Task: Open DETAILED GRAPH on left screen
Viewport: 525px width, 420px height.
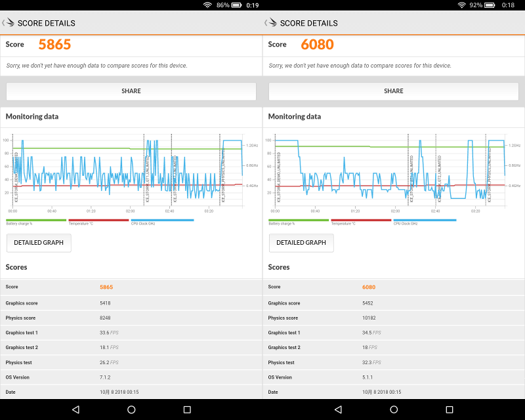Action: pos(39,243)
